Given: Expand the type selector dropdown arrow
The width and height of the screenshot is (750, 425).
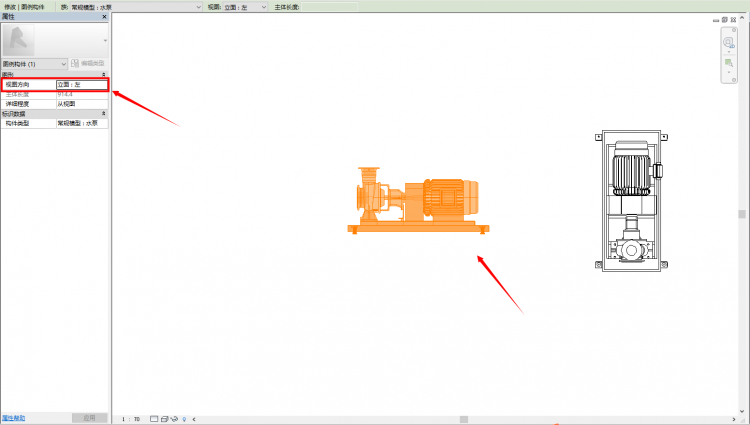Looking at the screenshot, I should pyautogui.click(x=105, y=40).
